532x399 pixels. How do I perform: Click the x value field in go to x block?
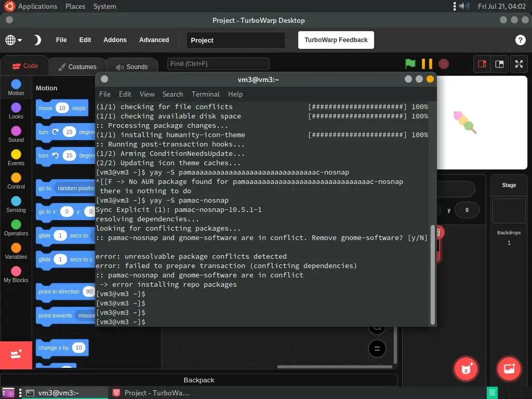pyautogui.click(x=66, y=212)
